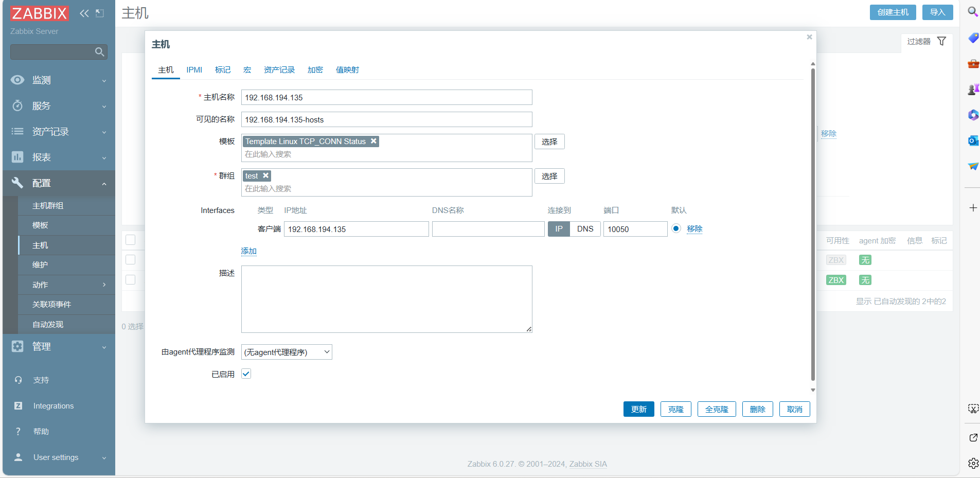Collapse the 配置 configuration section
Screen dimensions: 980x478
[x=59, y=183]
